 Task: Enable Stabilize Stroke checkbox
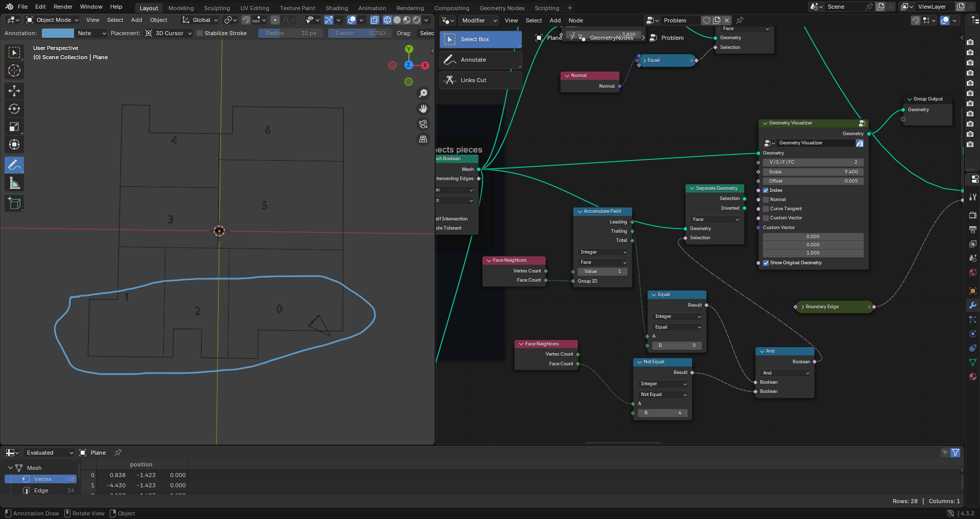tap(200, 33)
